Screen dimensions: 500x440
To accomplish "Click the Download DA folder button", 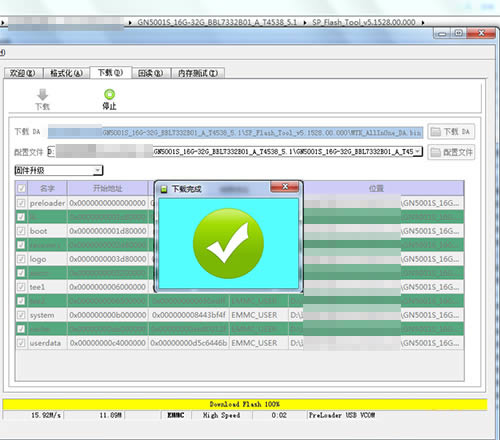I will click(451, 132).
